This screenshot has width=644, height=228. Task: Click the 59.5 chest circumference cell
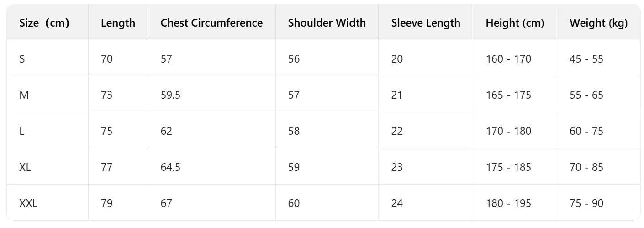pyautogui.click(x=170, y=95)
